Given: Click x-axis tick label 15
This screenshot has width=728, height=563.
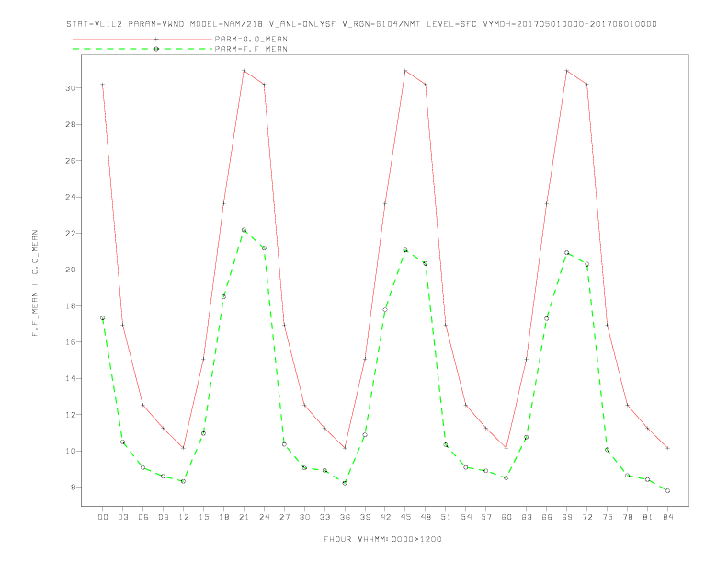Looking at the screenshot, I should click(203, 517).
